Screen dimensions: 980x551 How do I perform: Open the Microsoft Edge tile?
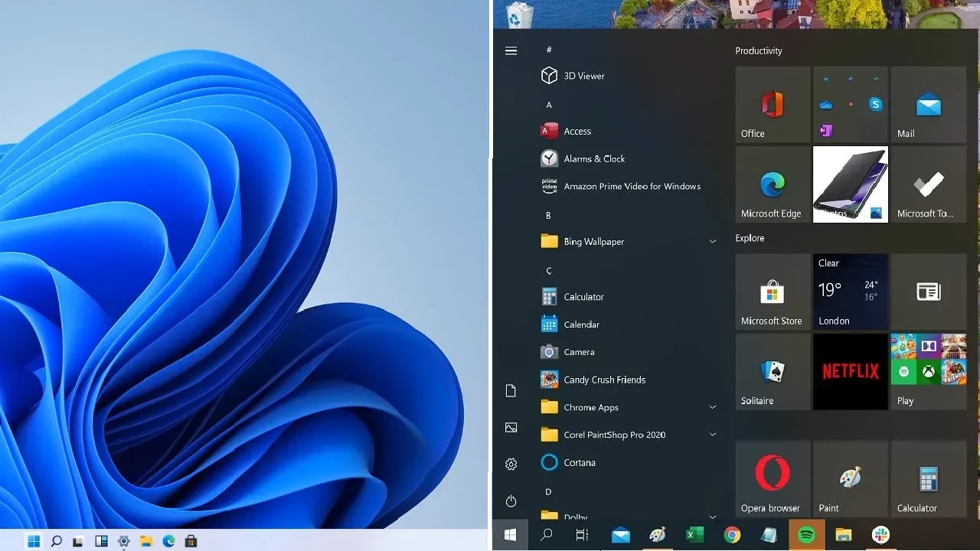pos(772,184)
